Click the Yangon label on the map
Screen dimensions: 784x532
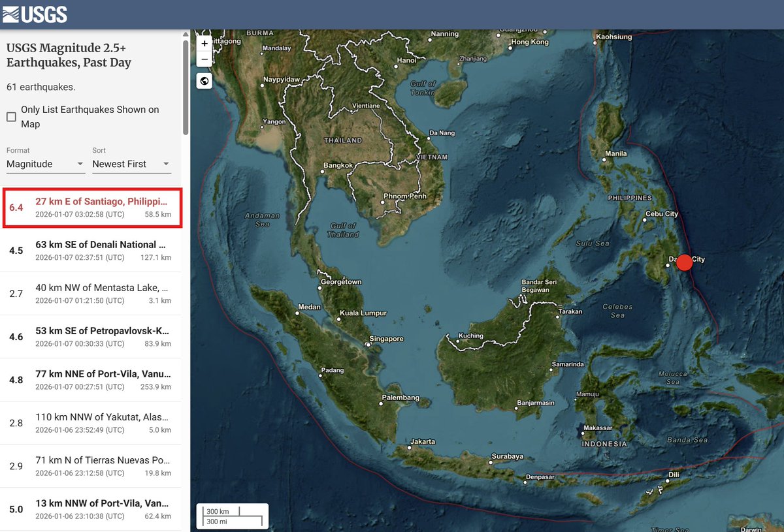click(274, 122)
